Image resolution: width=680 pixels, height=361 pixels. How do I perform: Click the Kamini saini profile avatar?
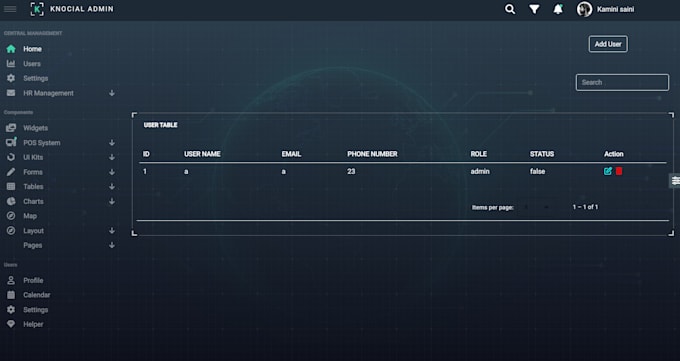coord(584,9)
